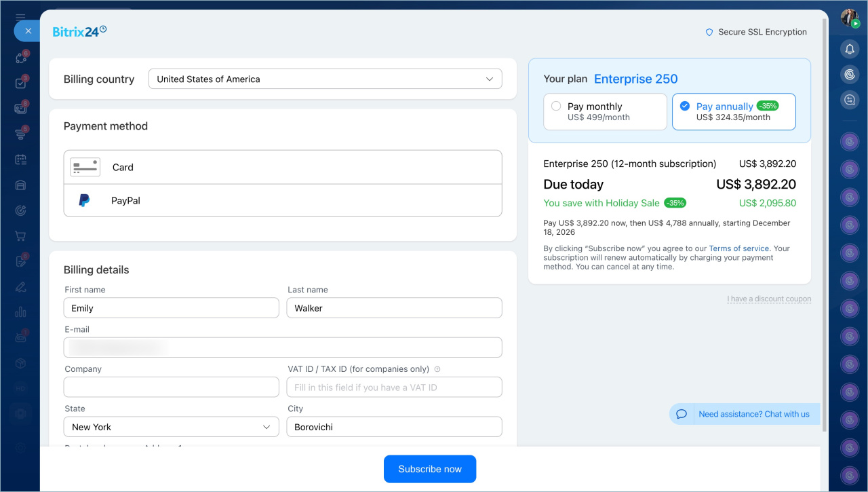Open the cube icon in the left sidebar

pyautogui.click(x=20, y=363)
